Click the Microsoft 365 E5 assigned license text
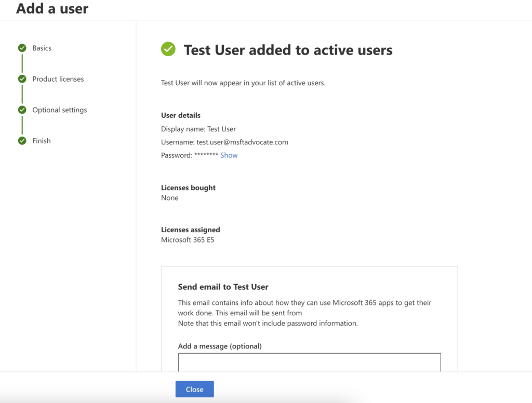The height and width of the screenshot is (403, 532). pyautogui.click(x=188, y=240)
